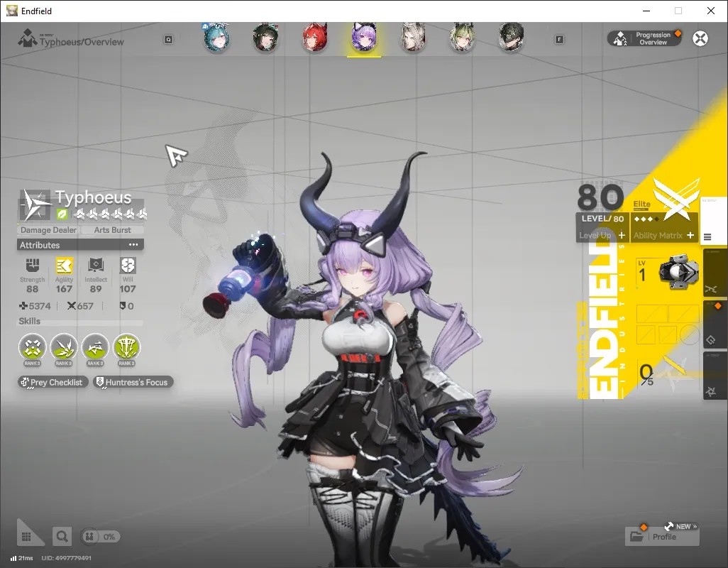Open the first combat skill icon
Viewport: 728px width, 568px height.
click(x=32, y=347)
